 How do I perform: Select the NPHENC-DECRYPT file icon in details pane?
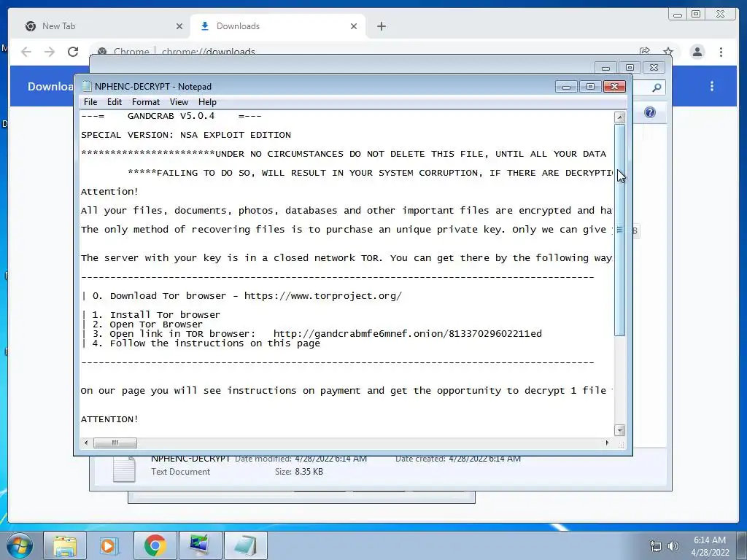[124, 469]
